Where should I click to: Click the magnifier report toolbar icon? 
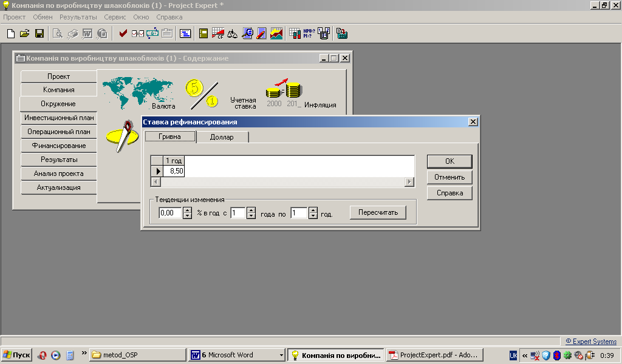point(247,33)
